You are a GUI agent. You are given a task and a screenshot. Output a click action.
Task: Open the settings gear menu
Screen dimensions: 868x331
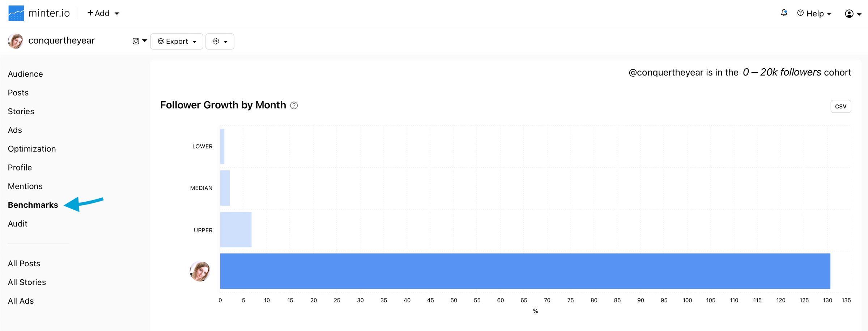coord(220,41)
